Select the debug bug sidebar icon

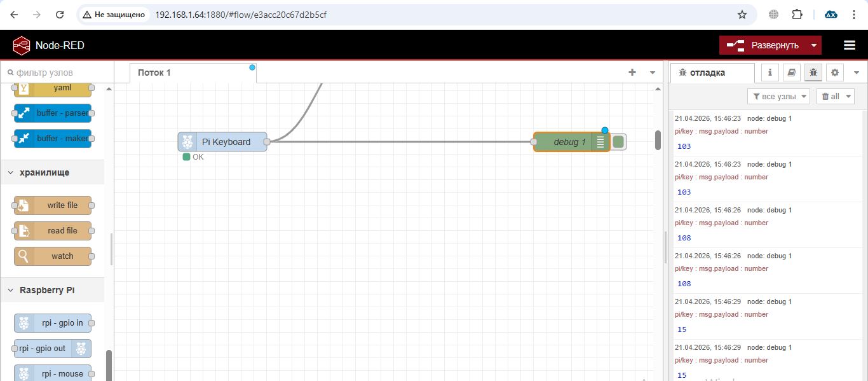tap(813, 73)
